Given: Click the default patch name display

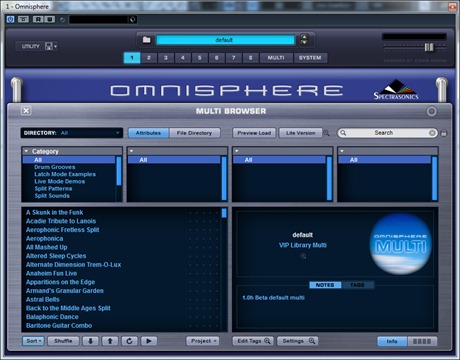Looking at the screenshot, I should tap(225, 40).
